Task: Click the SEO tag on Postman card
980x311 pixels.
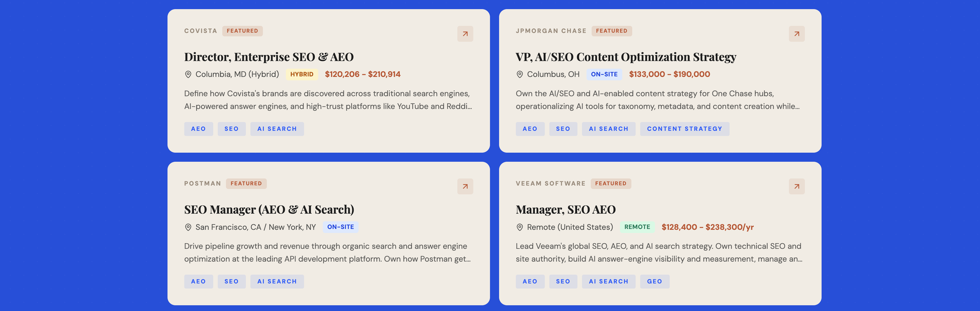Action: tap(231, 282)
